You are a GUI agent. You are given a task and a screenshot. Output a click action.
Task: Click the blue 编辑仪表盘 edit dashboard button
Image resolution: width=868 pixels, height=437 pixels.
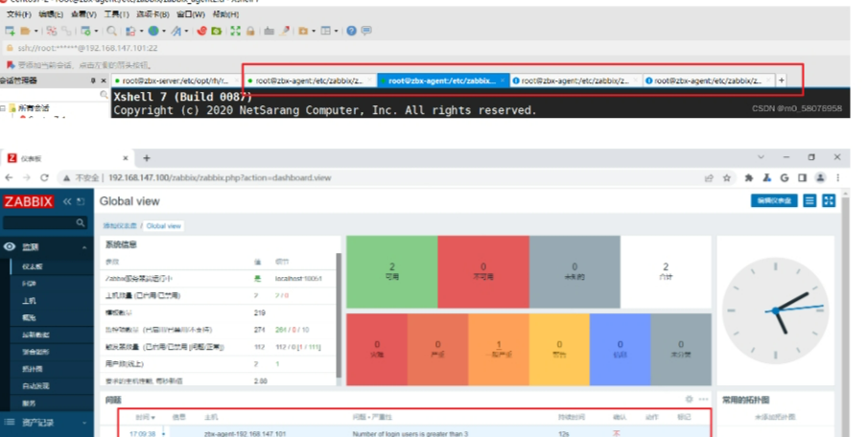pos(774,200)
